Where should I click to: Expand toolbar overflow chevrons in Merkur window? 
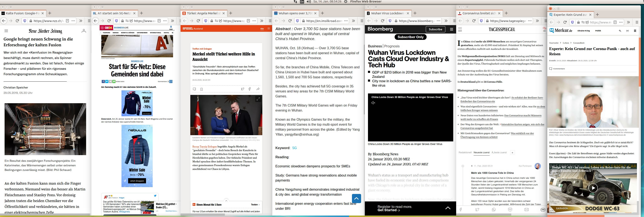[628, 22]
